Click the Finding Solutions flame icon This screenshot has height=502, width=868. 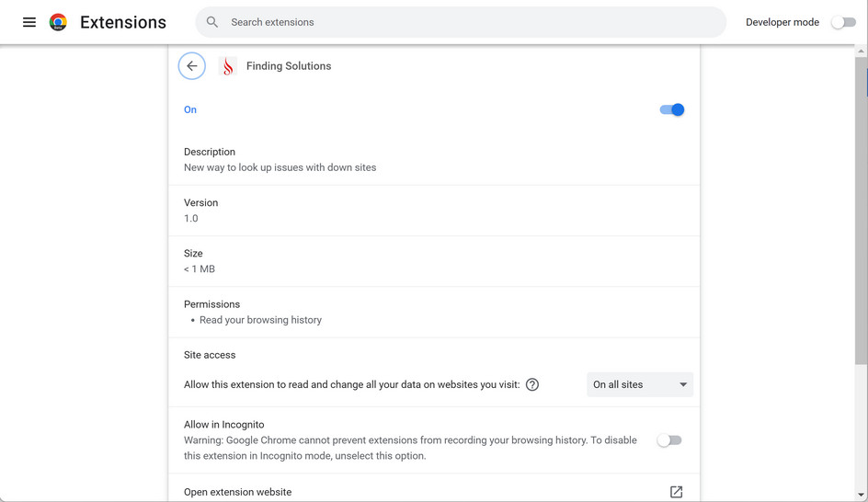point(228,66)
